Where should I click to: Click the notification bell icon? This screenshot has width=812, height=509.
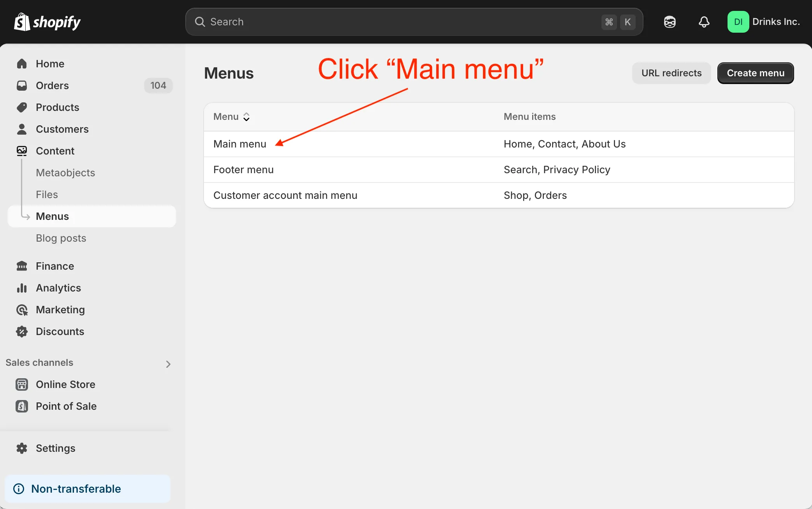click(703, 22)
